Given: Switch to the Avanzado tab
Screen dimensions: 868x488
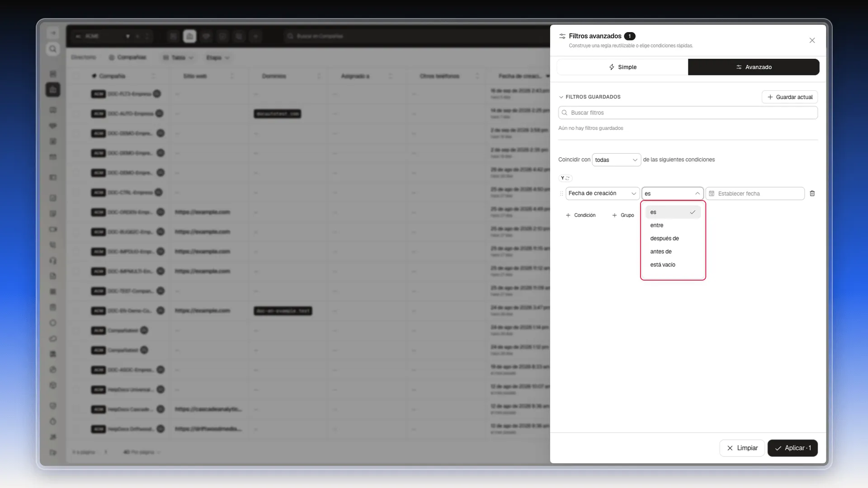Looking at the screenshot, I should point(754,67).
